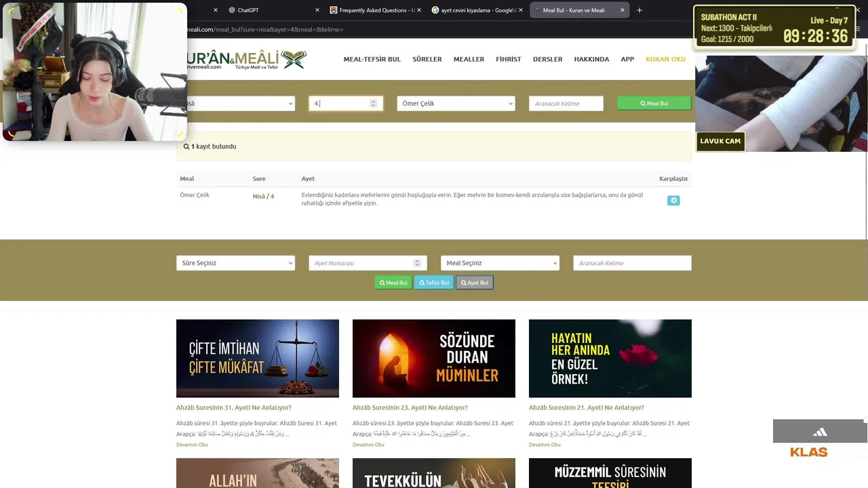Click the lower Aranacak Kelime field
The height and width of the screenshot is (488, 868).
click(632, 263)
